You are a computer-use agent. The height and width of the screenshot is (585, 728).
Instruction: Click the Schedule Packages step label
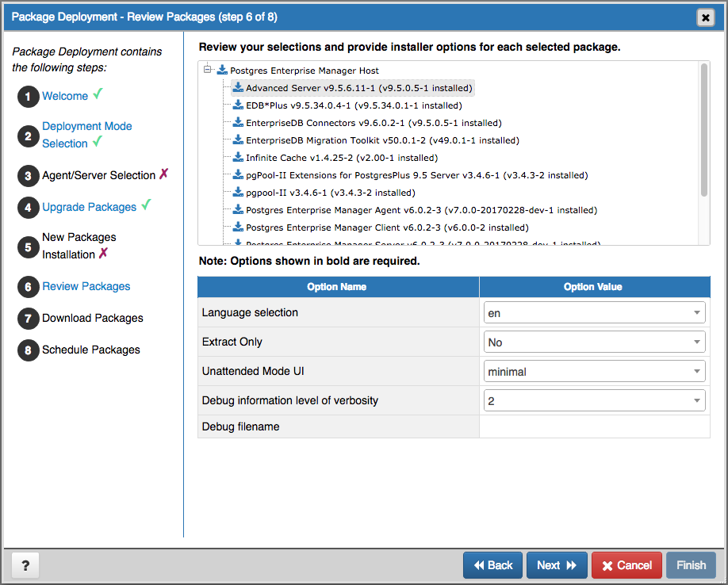click(x=91, y=350)
